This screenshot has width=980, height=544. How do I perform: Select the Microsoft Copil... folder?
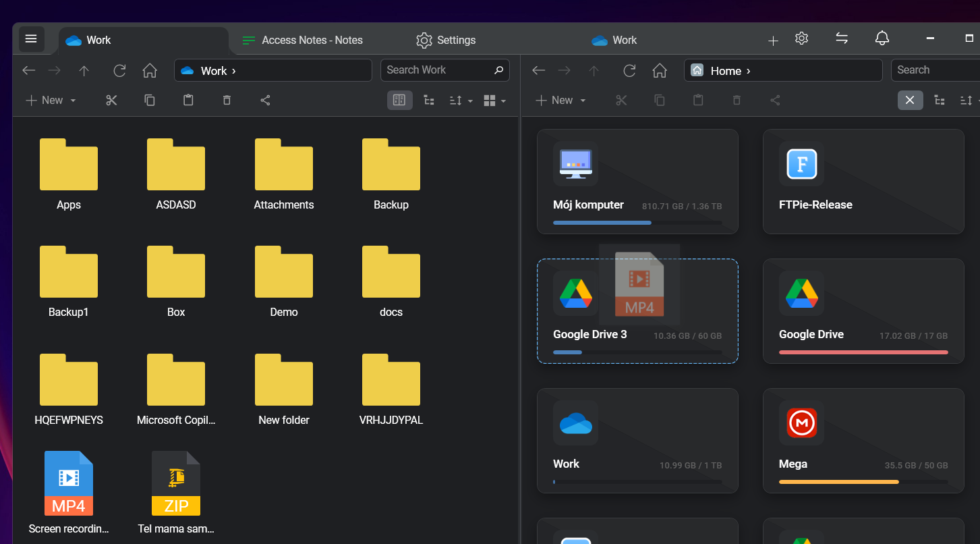coord(176,389)
